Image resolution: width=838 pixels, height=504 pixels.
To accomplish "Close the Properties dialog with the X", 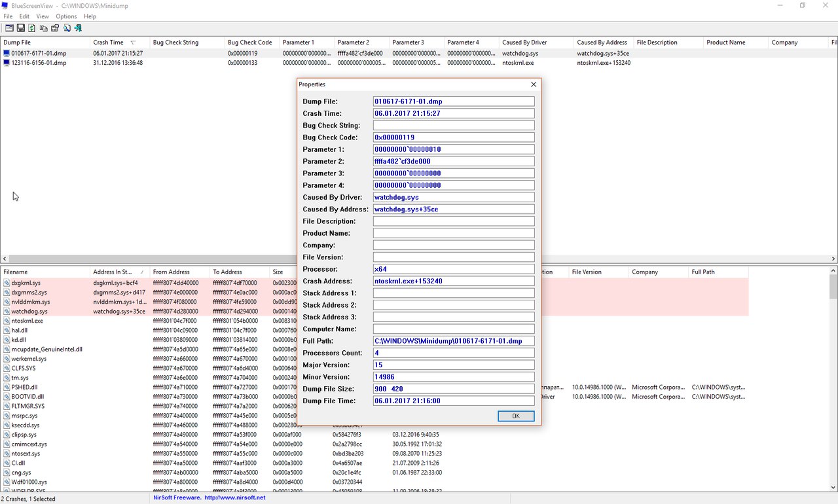I will click(x=534, y=84).
